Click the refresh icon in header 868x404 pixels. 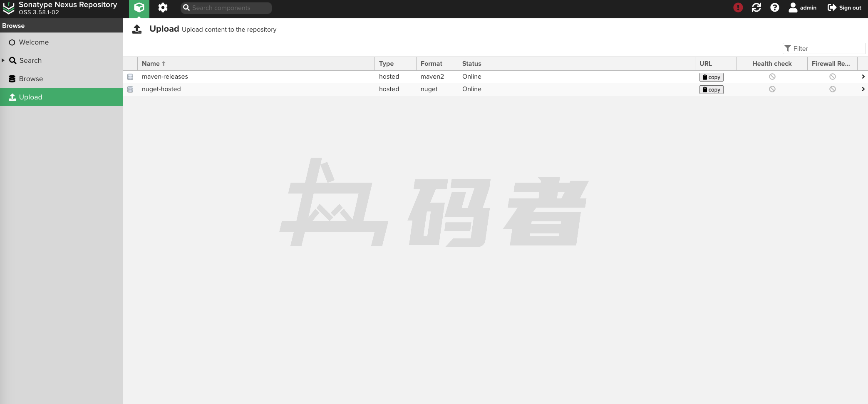point(756,8)
